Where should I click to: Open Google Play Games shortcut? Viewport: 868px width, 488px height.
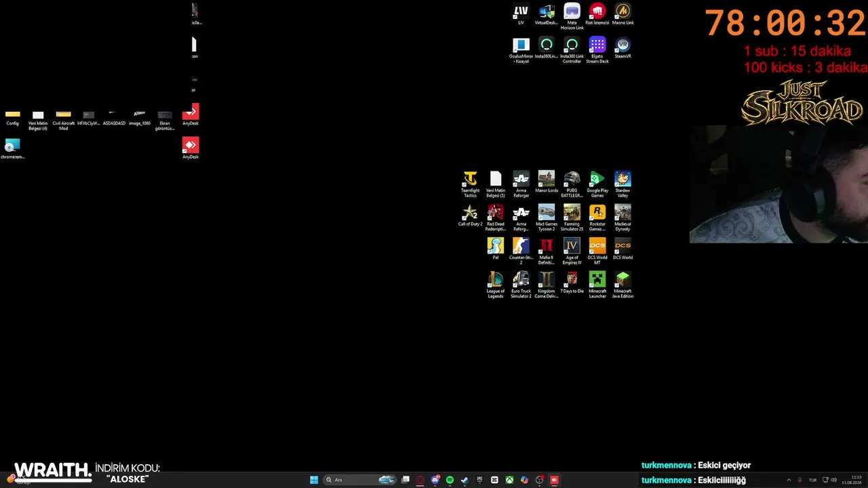pos(597,185)
